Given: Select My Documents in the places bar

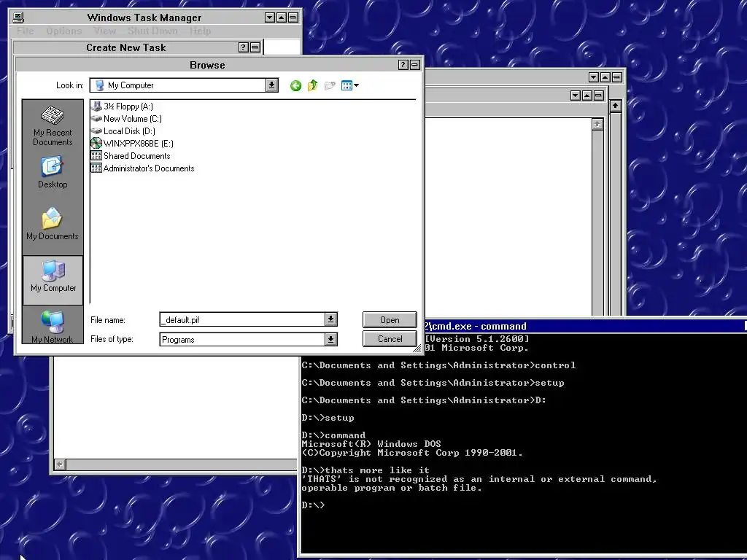Looking at the screenshot, I should click(53, 224).
